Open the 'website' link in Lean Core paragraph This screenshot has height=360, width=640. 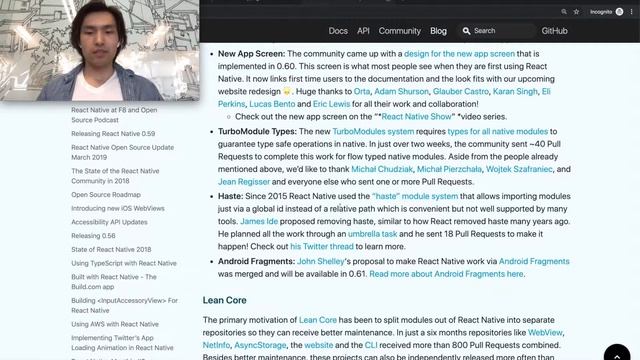point(319,345)
